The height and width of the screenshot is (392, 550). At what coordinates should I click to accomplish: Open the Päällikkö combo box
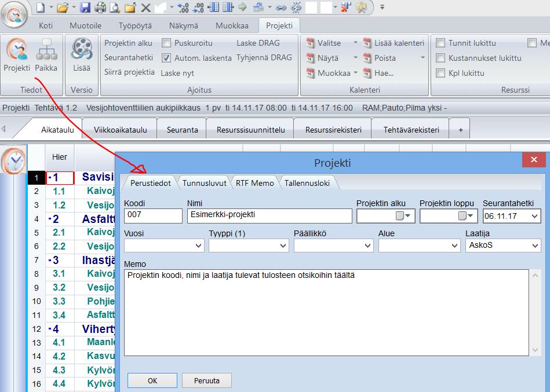coord(333,246)
